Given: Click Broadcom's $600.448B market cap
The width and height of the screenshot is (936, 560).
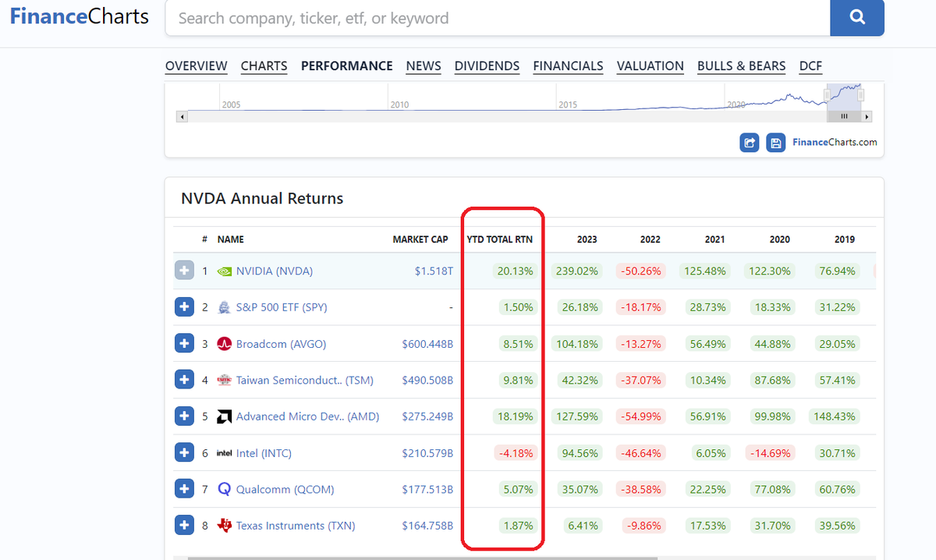Looking at the screenshot, I should (x=427, y=344).
